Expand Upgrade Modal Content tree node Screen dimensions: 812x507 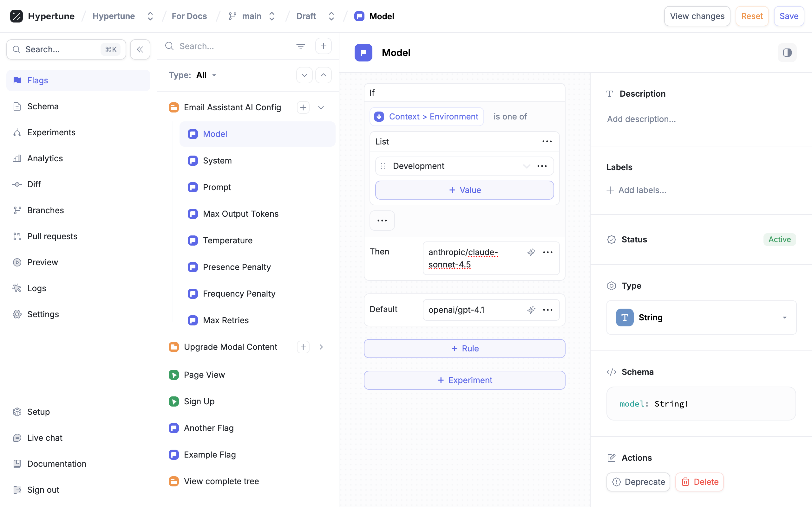tap(321, 347)
